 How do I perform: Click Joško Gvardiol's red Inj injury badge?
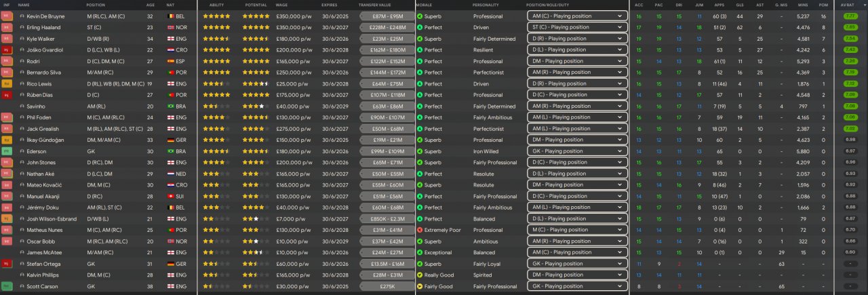coord(7,50)
